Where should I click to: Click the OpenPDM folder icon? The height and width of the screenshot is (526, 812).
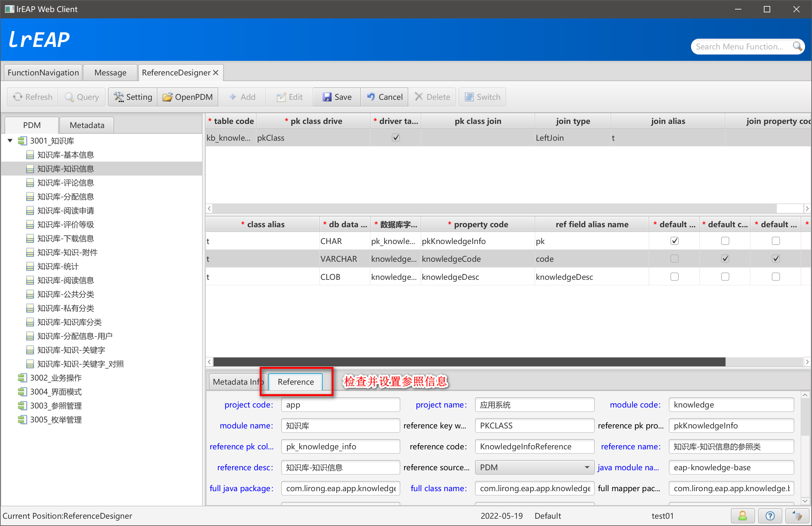click(167, 97)
